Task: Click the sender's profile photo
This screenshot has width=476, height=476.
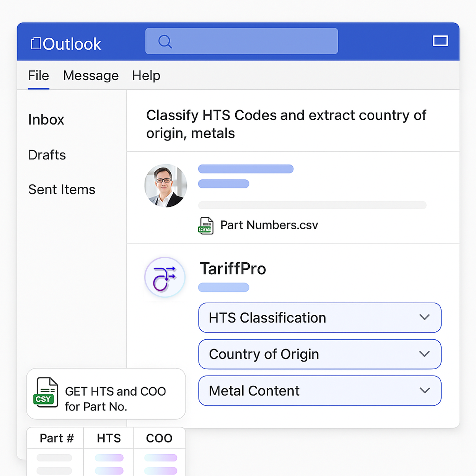Action: 166,186
